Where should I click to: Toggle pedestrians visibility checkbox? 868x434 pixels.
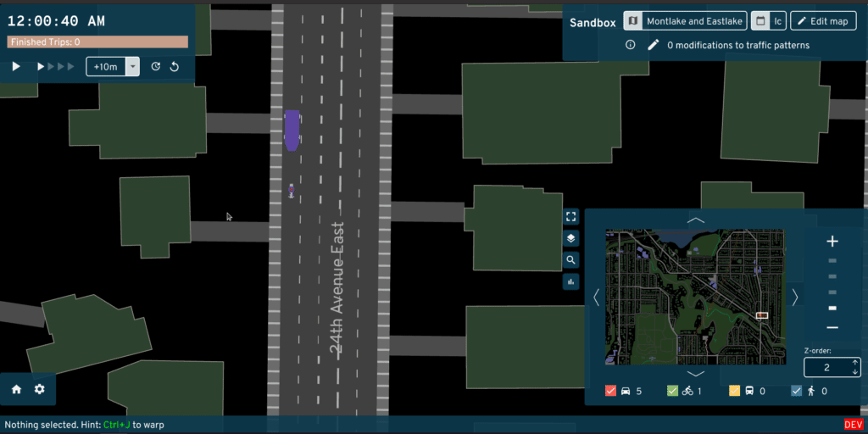pos(797,392)
